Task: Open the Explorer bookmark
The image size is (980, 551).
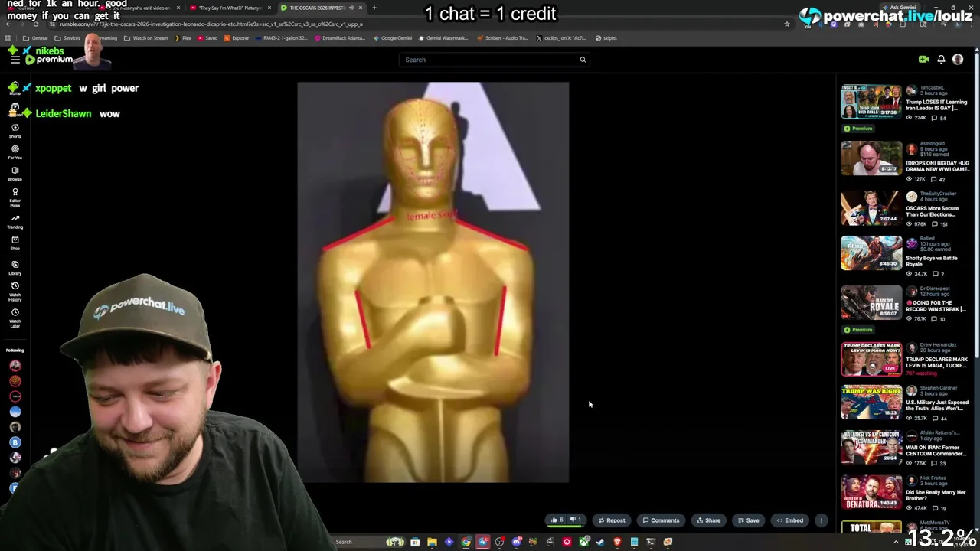Action: click(237, 38)
